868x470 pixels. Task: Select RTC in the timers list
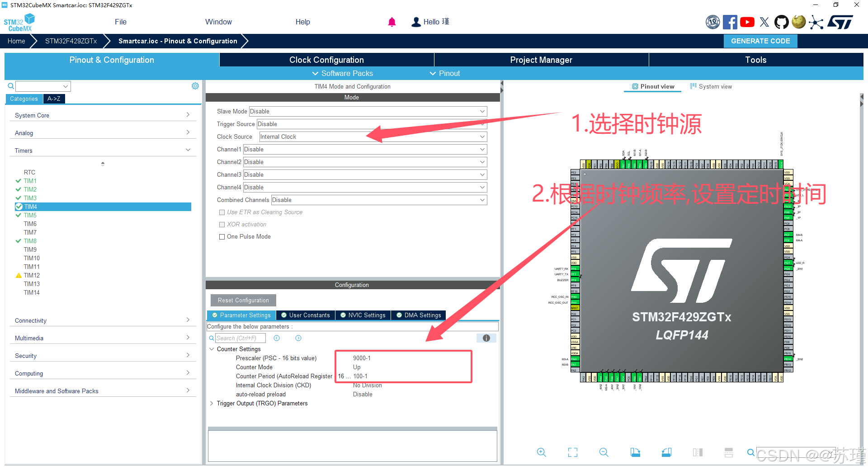29,172
